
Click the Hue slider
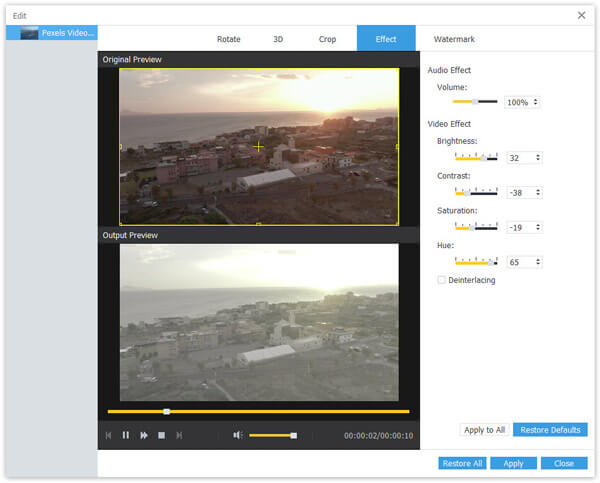pos(476,261)
